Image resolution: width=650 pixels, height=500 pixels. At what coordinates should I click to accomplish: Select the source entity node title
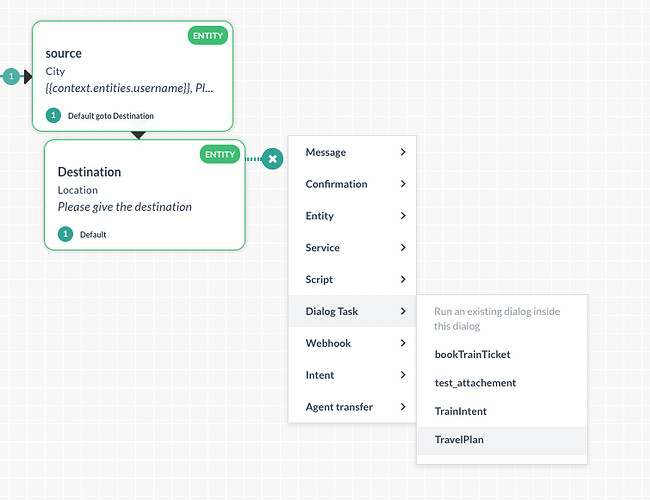point(64,52)
